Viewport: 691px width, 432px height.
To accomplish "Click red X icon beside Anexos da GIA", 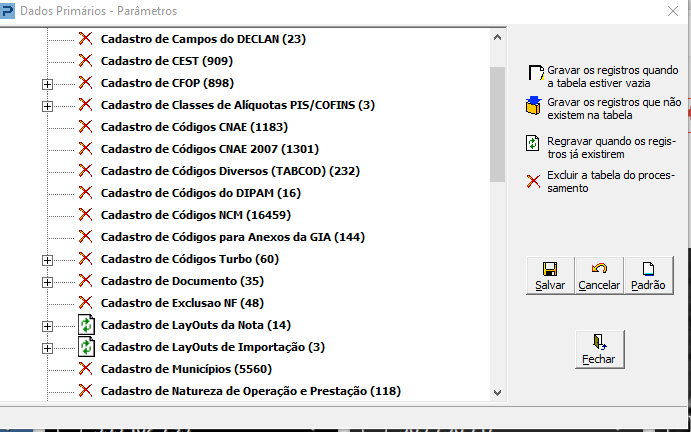I will [x=85, y=237].
